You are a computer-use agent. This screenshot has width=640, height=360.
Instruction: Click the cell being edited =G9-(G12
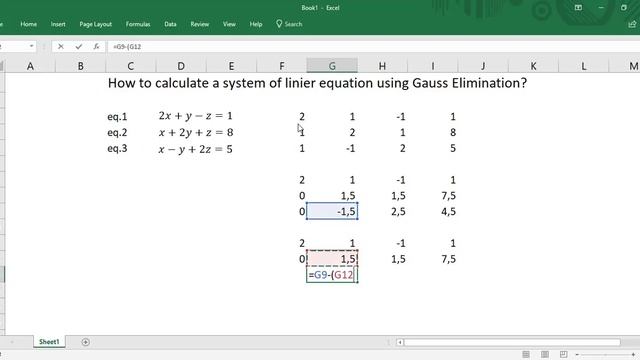point(332,275)
